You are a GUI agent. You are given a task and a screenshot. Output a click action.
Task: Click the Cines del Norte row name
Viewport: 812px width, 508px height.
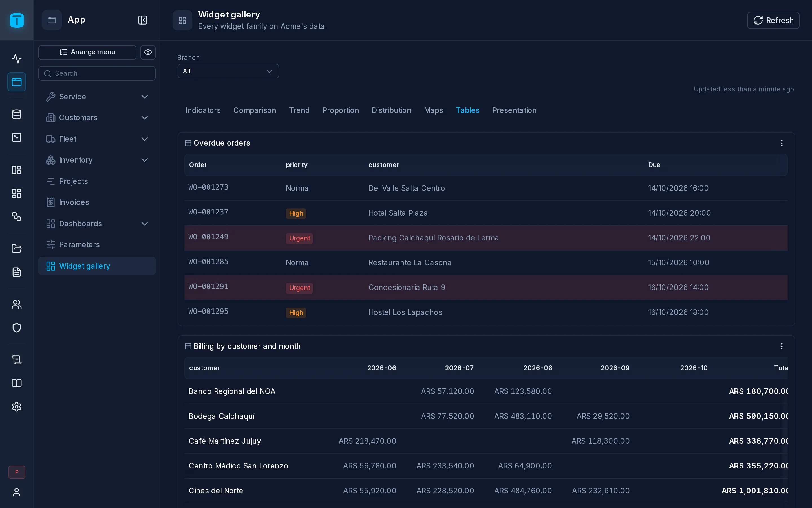[216, 491]
